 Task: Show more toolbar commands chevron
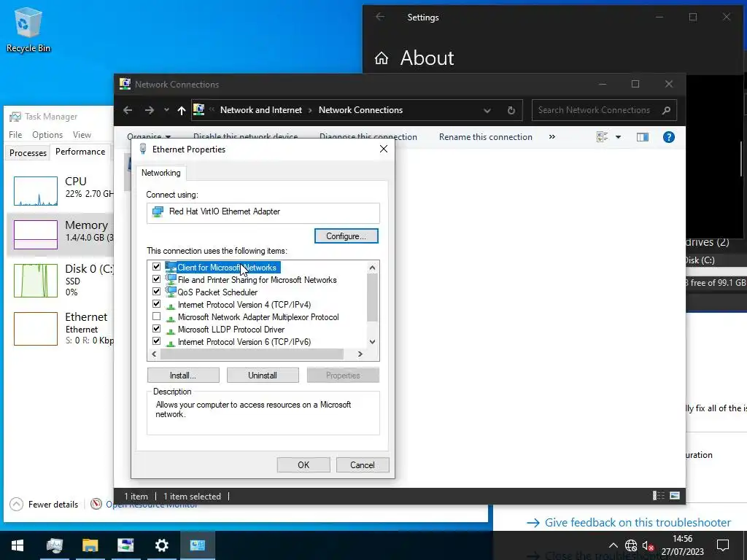click(x=551, y=136)
